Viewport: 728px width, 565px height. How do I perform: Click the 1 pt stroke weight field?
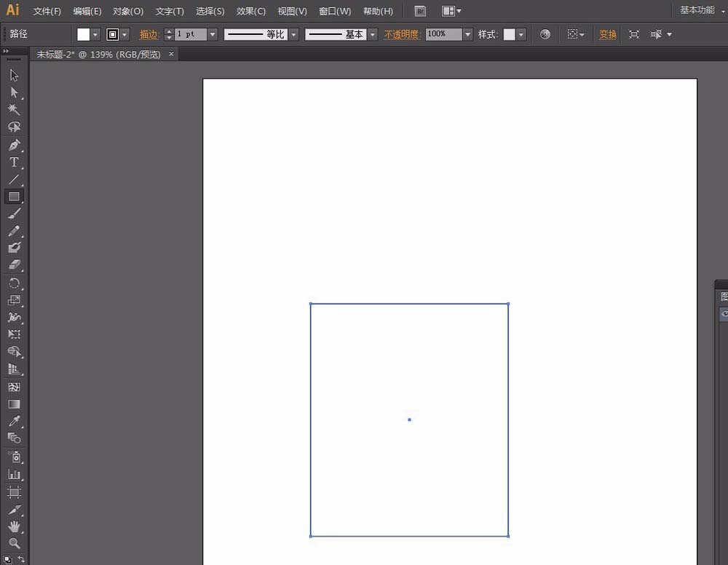point(190,34)
